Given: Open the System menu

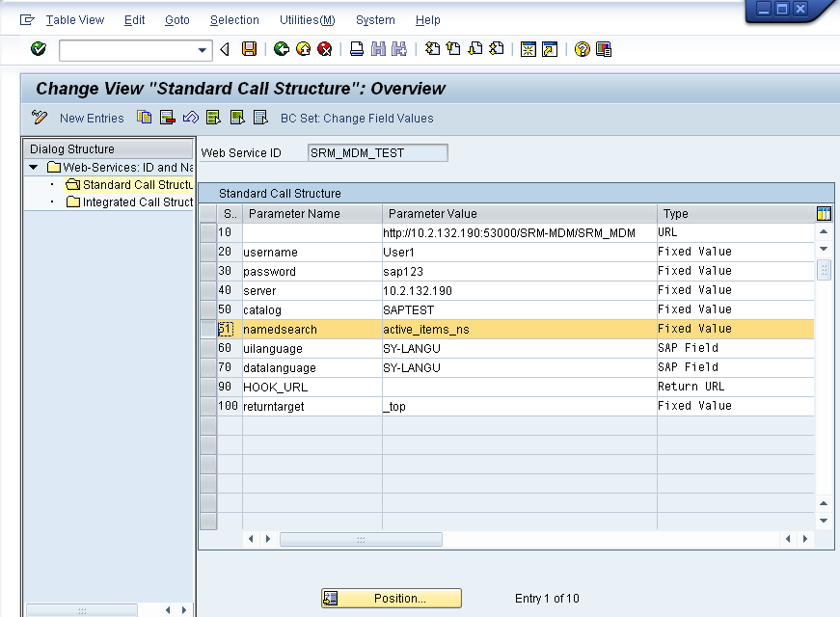Looking at the screenshot, I should coord(375,20).
